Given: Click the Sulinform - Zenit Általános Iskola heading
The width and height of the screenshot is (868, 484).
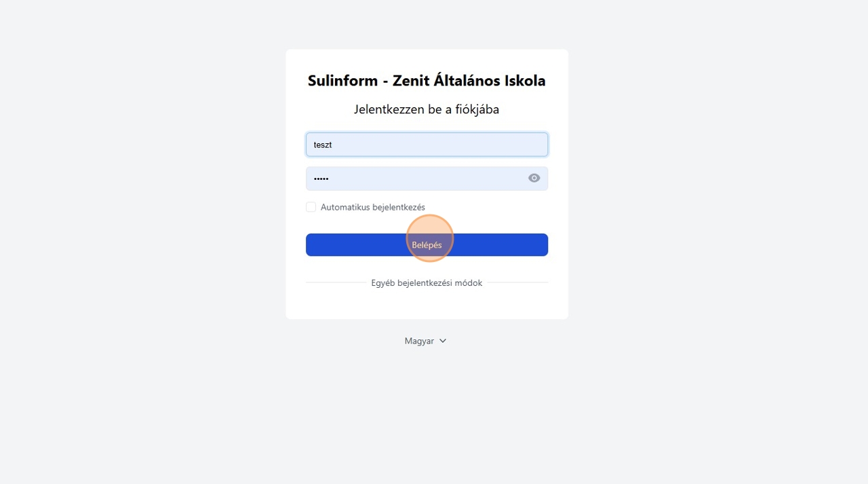Looking at the screenshot, I should [x=427, y=81].
